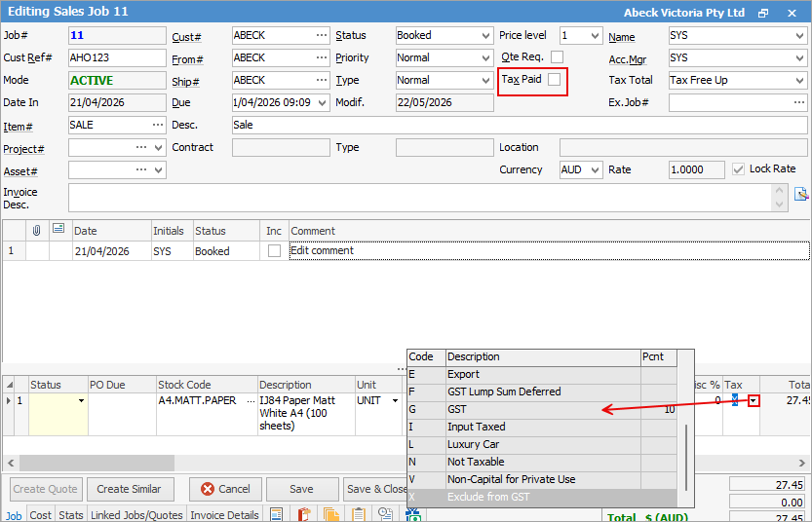Open the red book icon tab at bottom
Screen dimensions: 812x522
(x=304, y=514)
